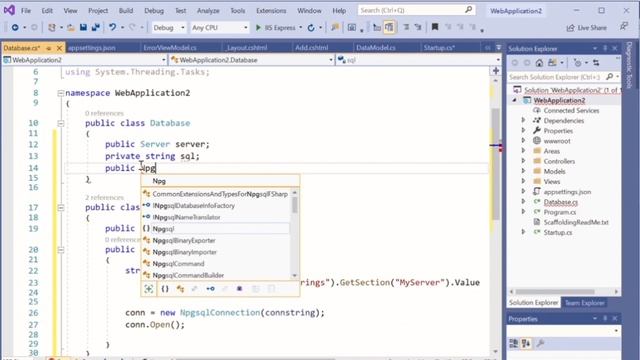Pin the Database.cs tab
This screenshot has width=640, height=360.
click(49, 48)
